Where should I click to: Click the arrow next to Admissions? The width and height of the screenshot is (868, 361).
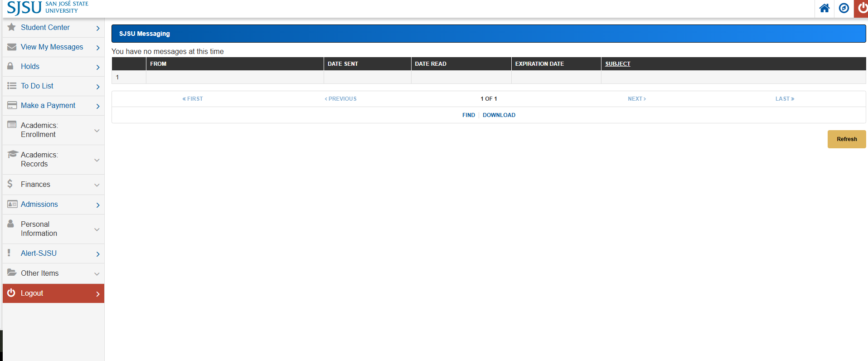click(x=98, y=205)
